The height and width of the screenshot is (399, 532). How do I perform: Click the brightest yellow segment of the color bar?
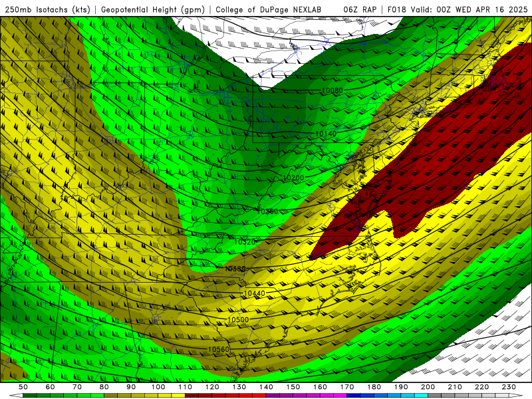click(x=178, y=395)
